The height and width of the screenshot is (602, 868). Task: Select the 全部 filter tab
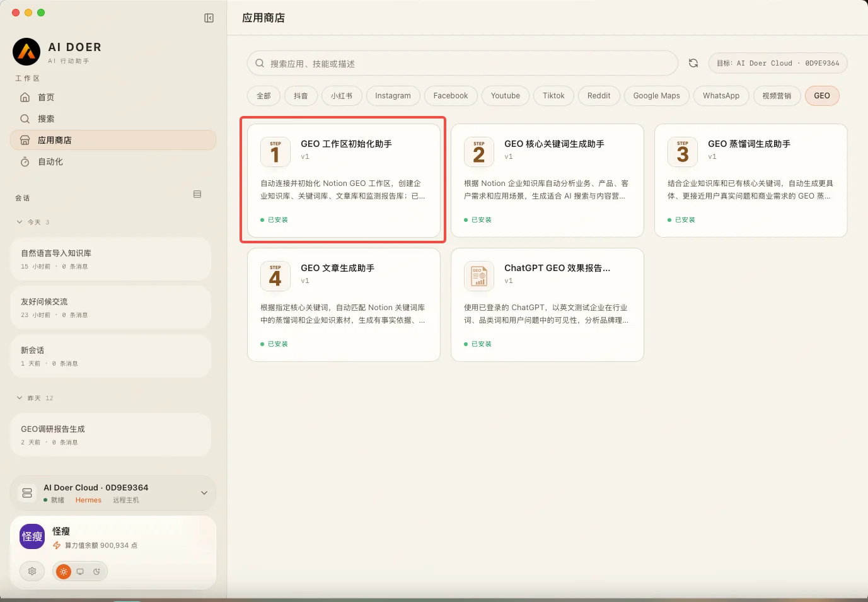pos(263,96)
